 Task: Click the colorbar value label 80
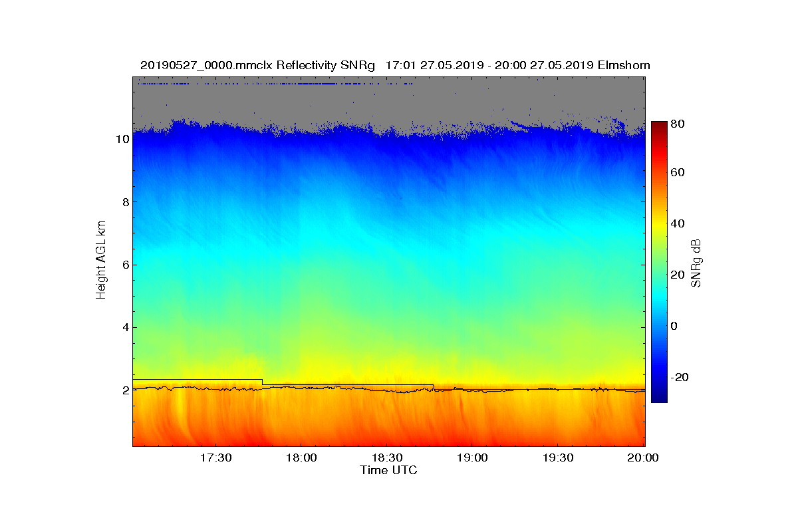point(678,124)
